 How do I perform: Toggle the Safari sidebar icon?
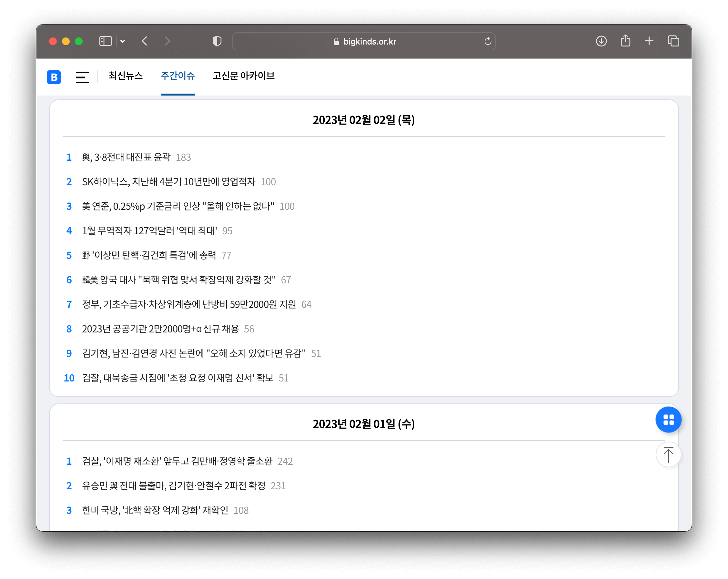(105, 41)
